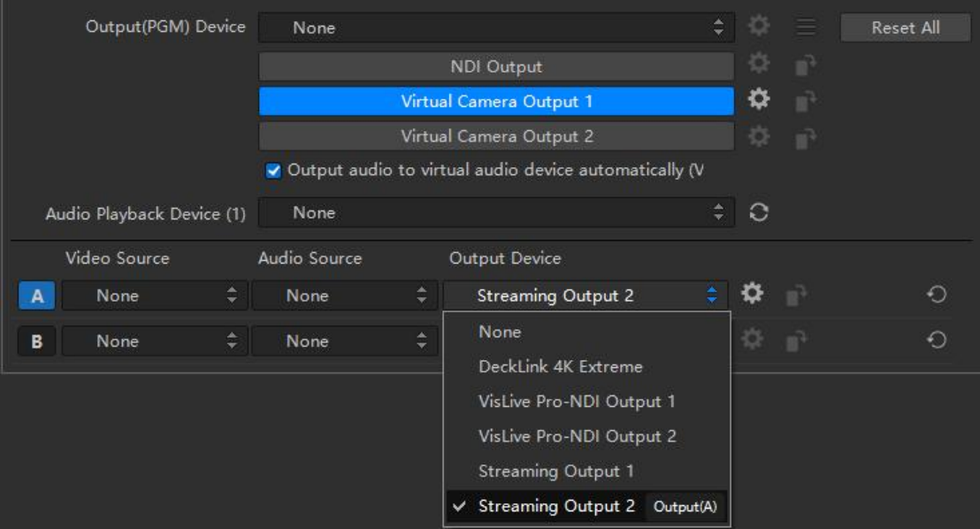980x529 pixels.
Task: Expand Video Source dropdown for row A
Action: point(154,296)
